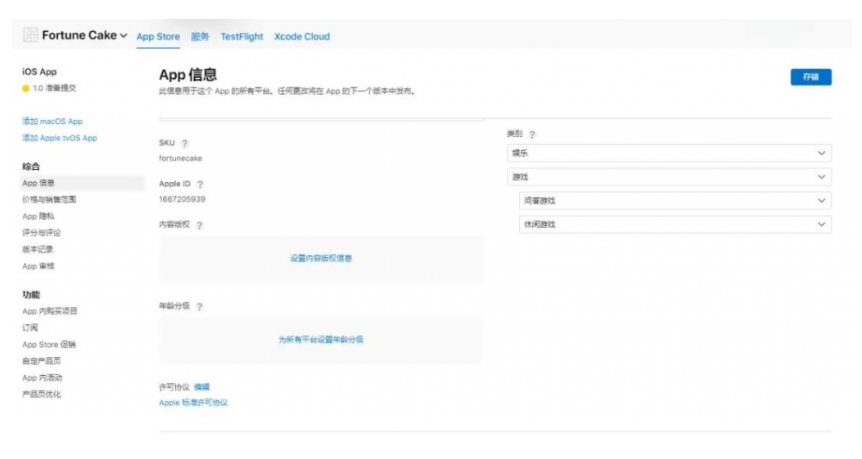
Task: Click the Fortune Cake app icon
Action: (30, 35)
